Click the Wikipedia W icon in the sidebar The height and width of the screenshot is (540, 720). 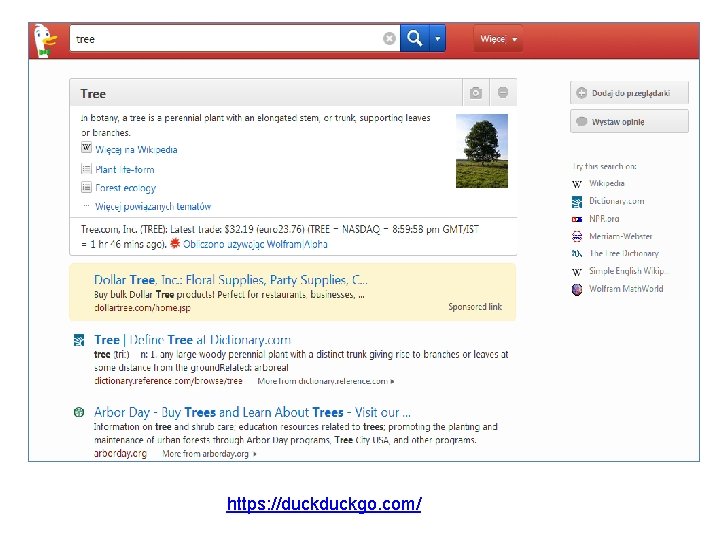click(577, 184)
